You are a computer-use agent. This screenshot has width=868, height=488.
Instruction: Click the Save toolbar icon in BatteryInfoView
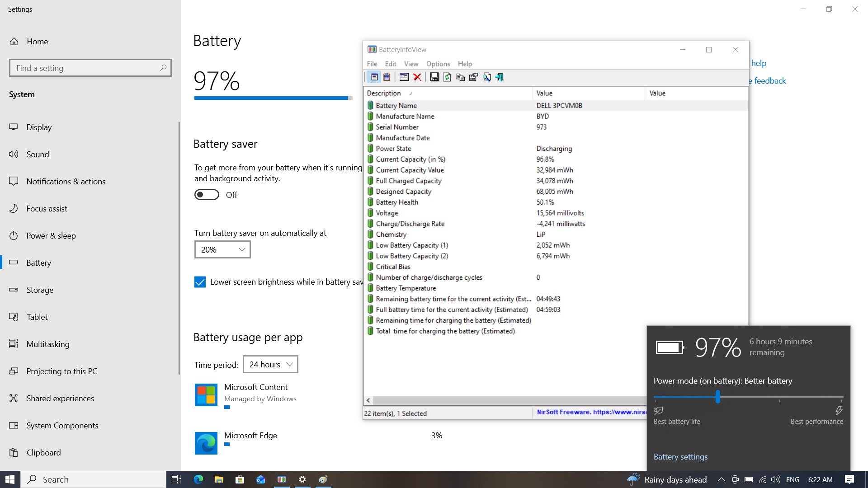tap(434, 77)
